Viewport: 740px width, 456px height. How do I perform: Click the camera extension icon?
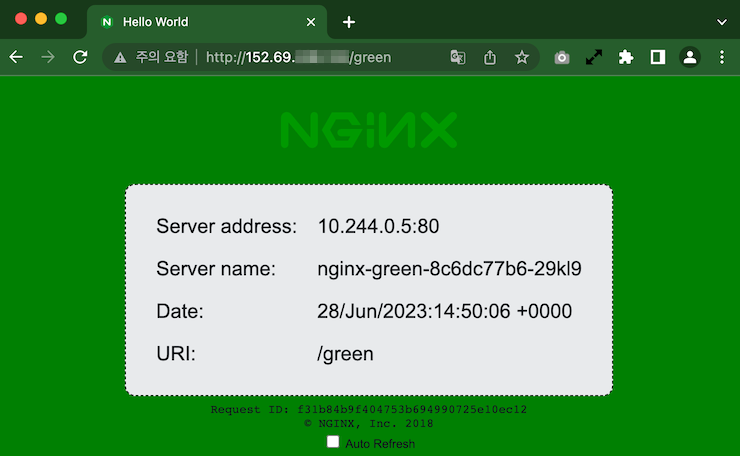(562, 58)
